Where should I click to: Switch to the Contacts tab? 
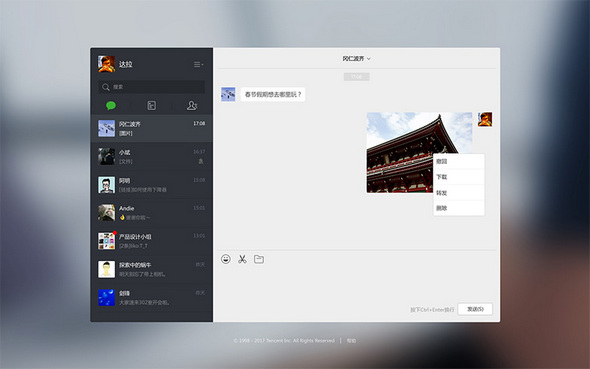tap(192, 106)
